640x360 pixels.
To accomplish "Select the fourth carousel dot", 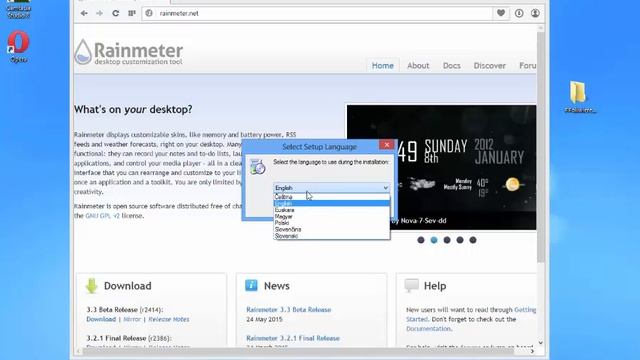I will [460, 240].
